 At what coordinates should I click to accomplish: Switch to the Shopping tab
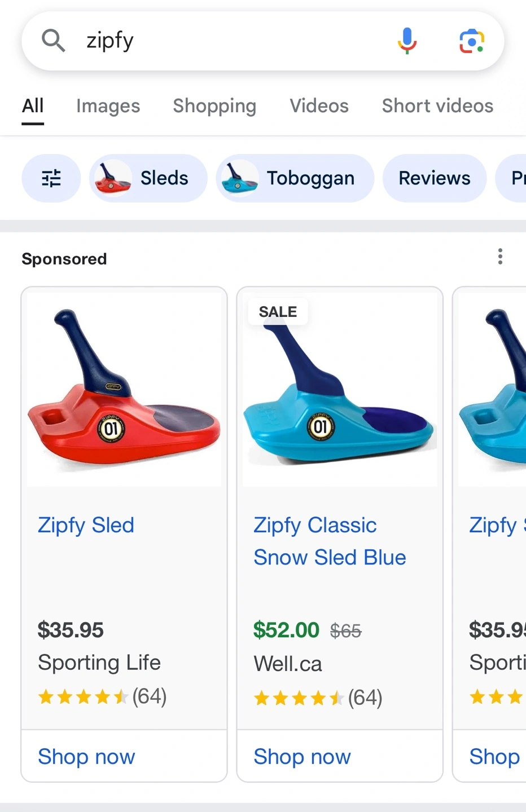click(214, 106)
